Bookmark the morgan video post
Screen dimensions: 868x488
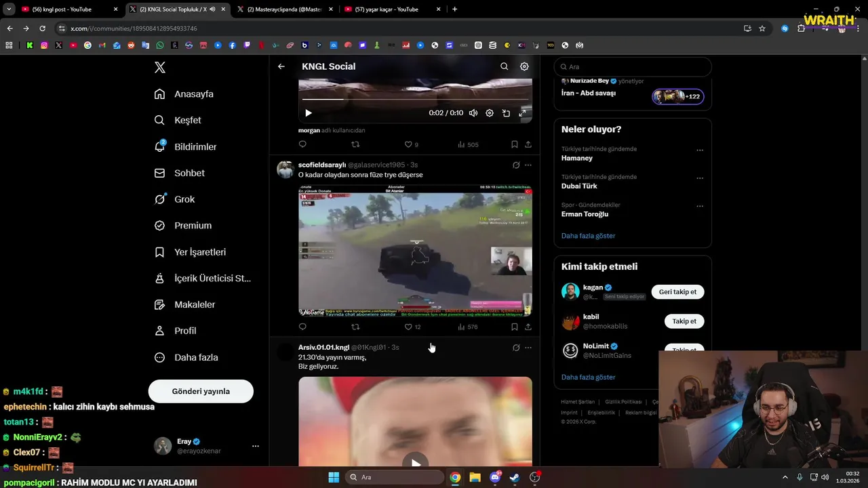coord(514,144)
